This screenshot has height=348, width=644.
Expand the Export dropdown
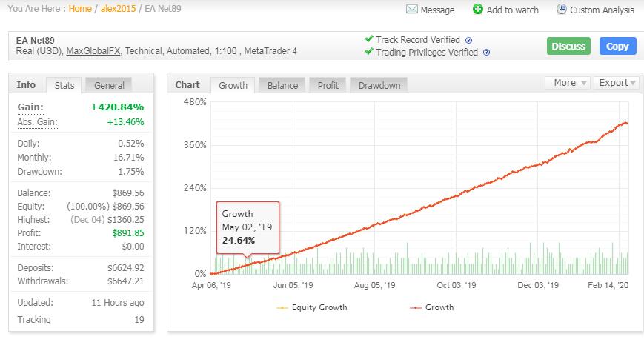point(617,83)
